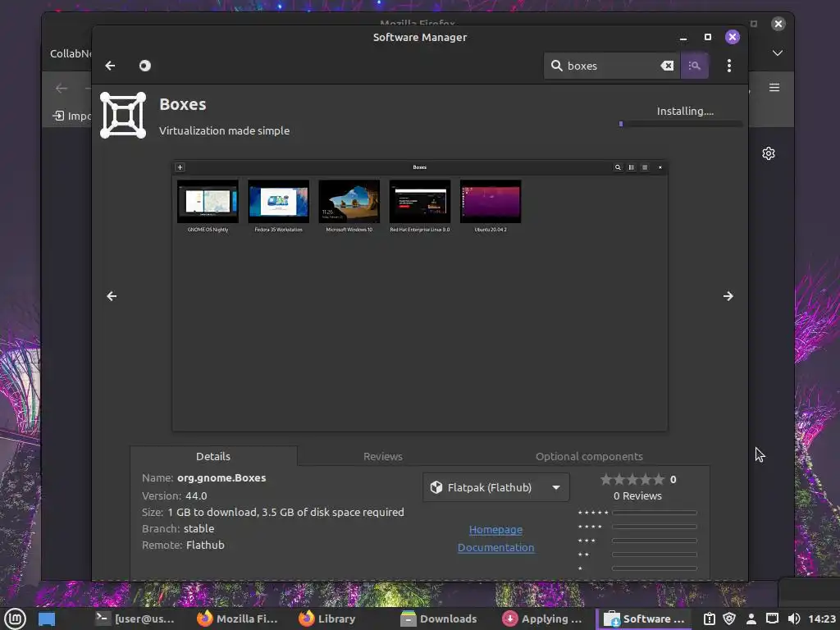
Task: Switch to Mozilla Firefox in taskbar
Action: coord(237,619)
